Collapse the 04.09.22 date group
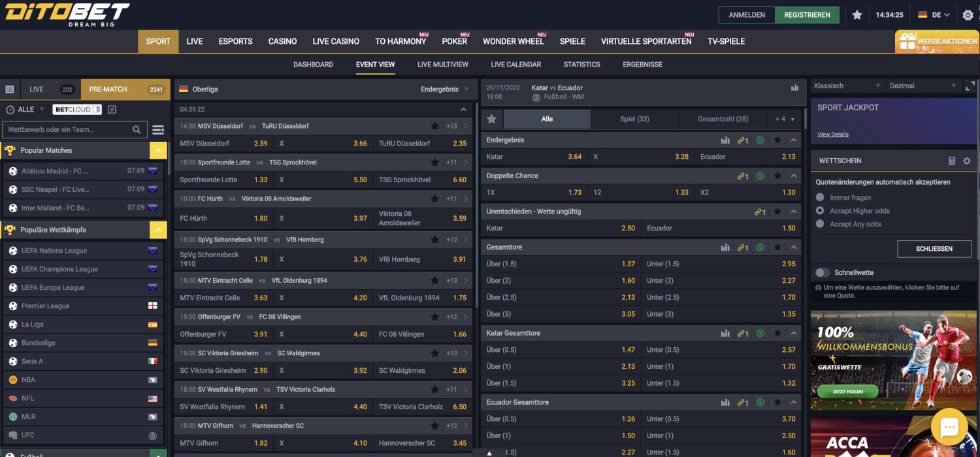Screen dimensions: 980x457 (x=464, y=110)
